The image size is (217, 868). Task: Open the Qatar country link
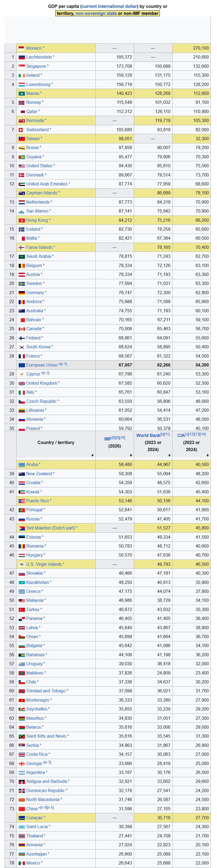31,111
